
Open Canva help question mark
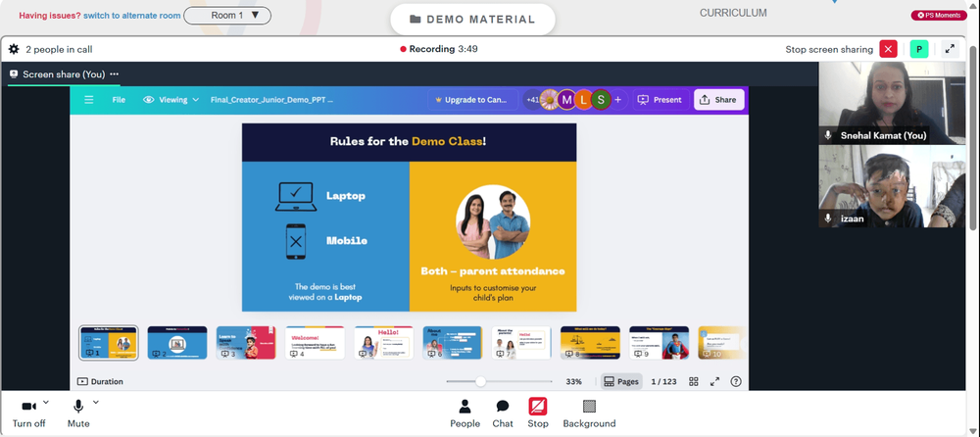coord(736,381)
